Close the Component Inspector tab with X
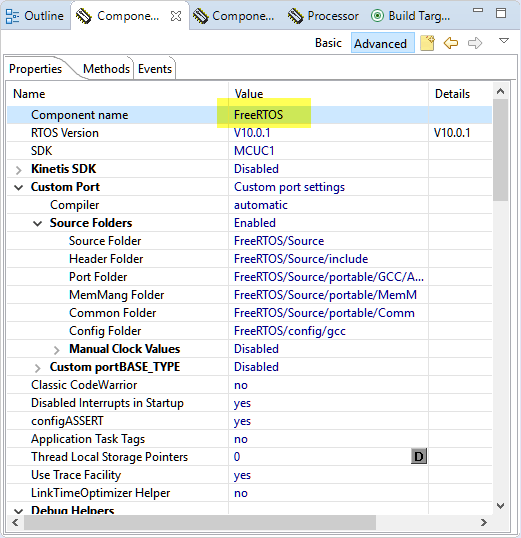The image size is (521, 538). coord(176,16)
